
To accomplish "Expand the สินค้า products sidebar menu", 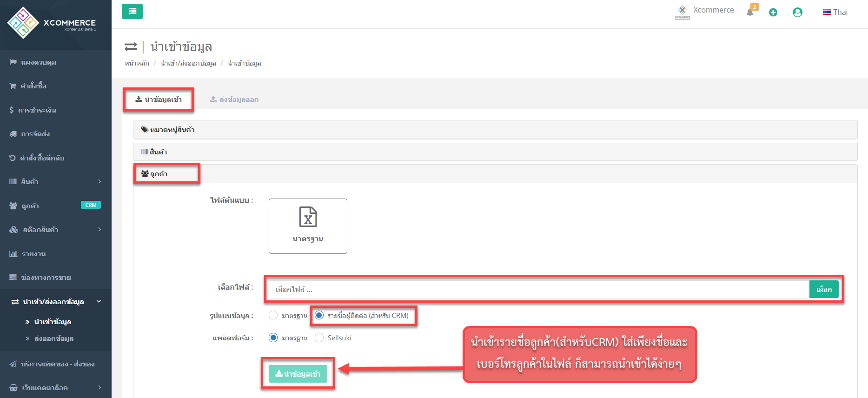I will pos(56,182).
